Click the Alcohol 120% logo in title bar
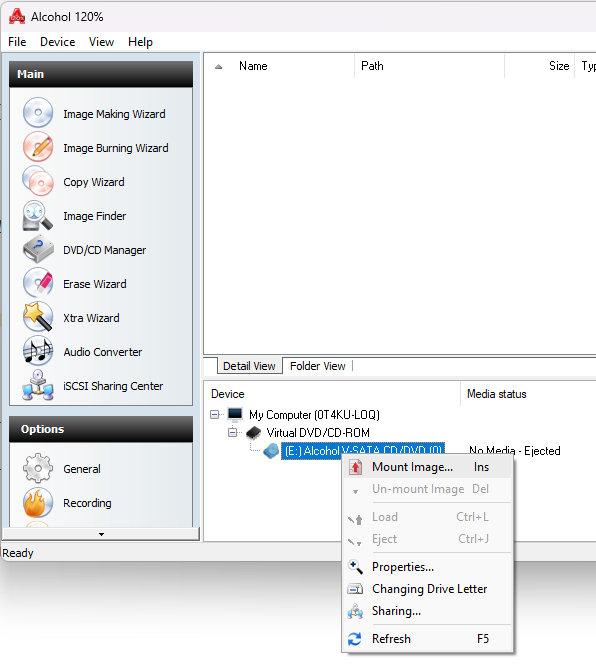 [x=17, y=17]
